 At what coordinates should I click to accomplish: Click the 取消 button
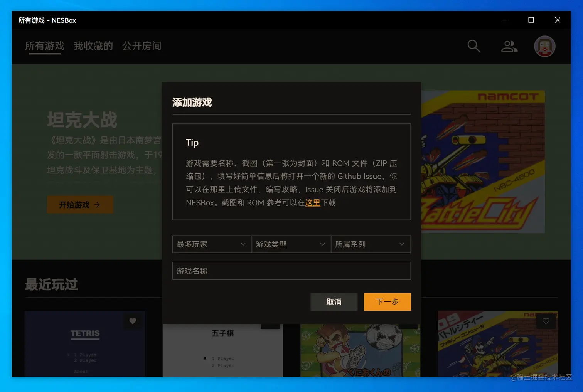[x=334, y=302]
